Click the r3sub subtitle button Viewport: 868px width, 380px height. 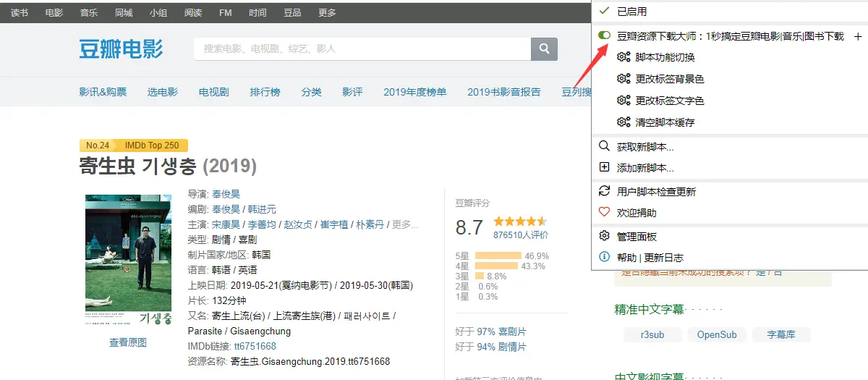(x=652, y=335)
